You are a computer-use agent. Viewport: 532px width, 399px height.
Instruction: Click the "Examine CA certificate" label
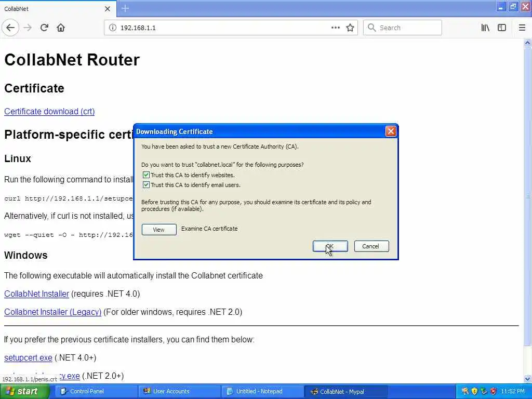tap(209, 229)
